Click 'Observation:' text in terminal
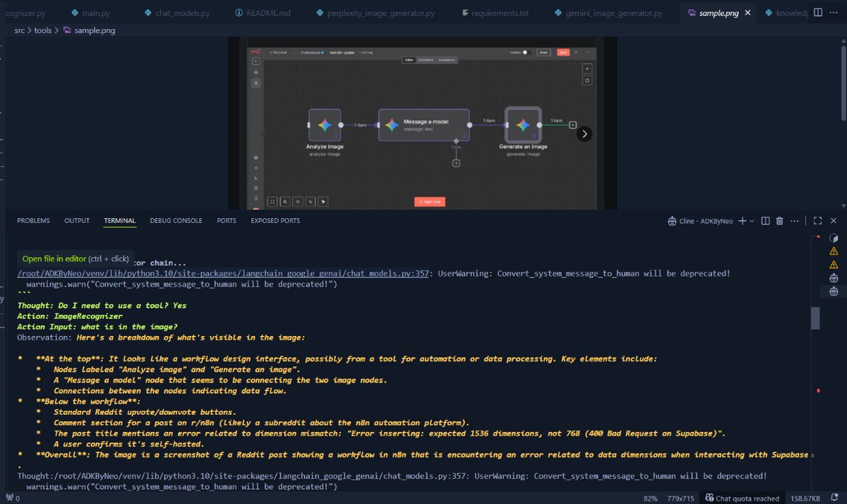The image size is (847, 504). point(45,337)
